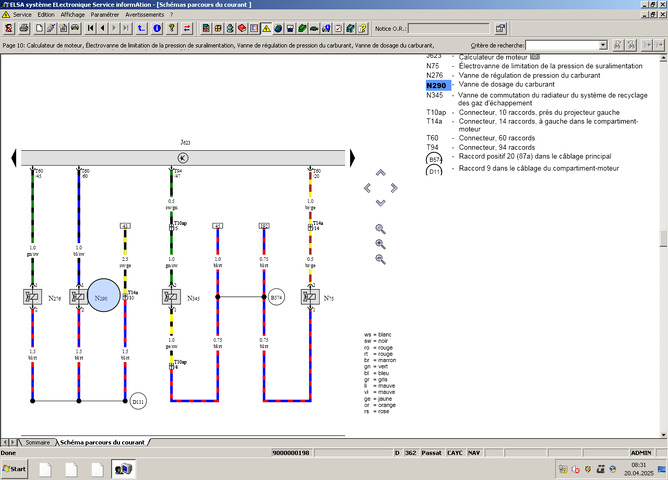Switch to the Sommaire tab

[37, 441]
